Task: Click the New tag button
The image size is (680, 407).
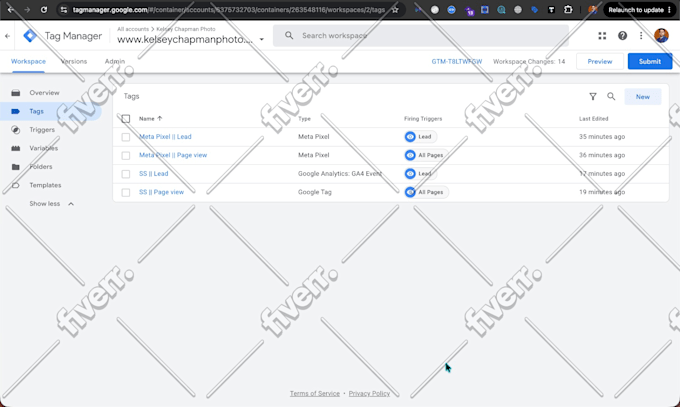Action: (x=643, y=97)
